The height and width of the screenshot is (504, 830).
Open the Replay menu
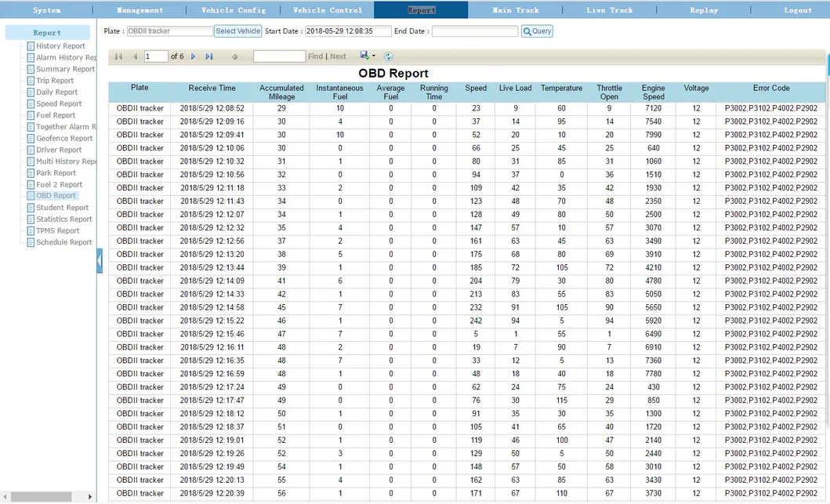point(704,9)
